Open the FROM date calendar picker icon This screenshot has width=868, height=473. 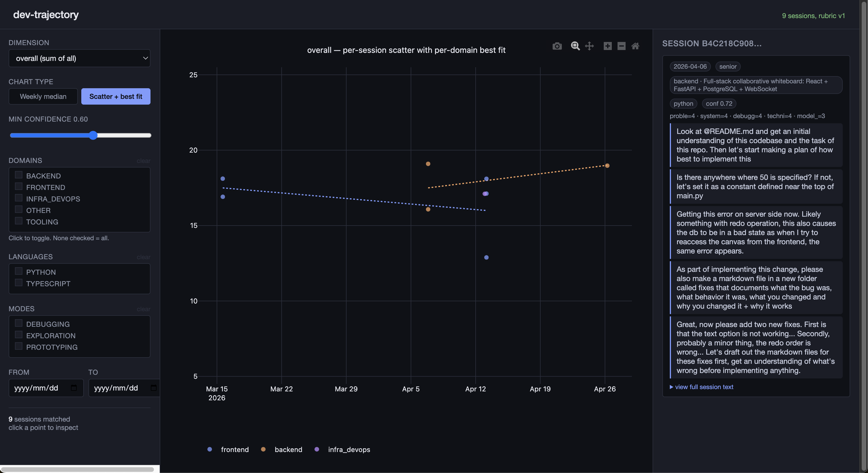[x=74, y=388]
